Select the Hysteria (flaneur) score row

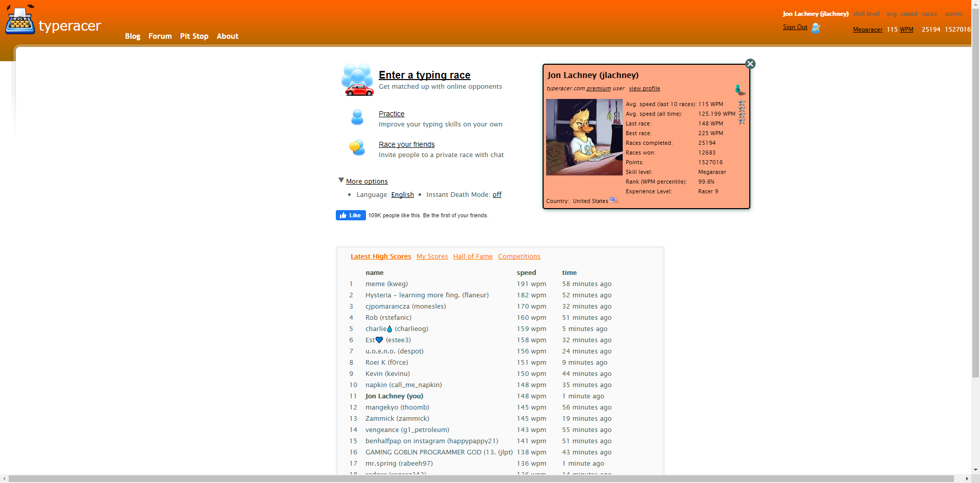[x=427, y=295]
